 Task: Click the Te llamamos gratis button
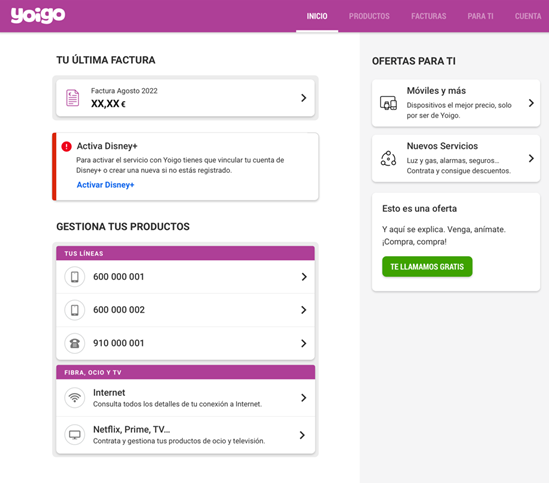(x=427, y=267)
